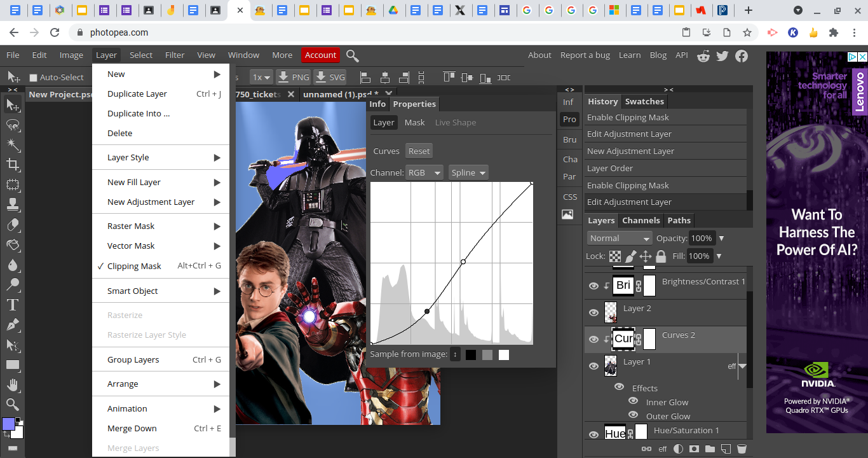The height and width of the screenshot is (458, 868).
Task: Open the image panel icon below CSS
Action: pyautogui.click(x=567, y=214)
